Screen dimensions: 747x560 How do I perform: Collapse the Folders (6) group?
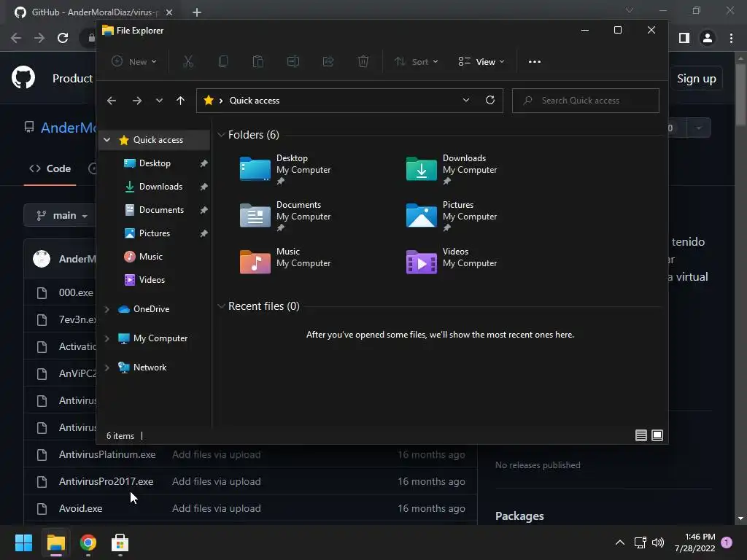[x=221, y=135]
